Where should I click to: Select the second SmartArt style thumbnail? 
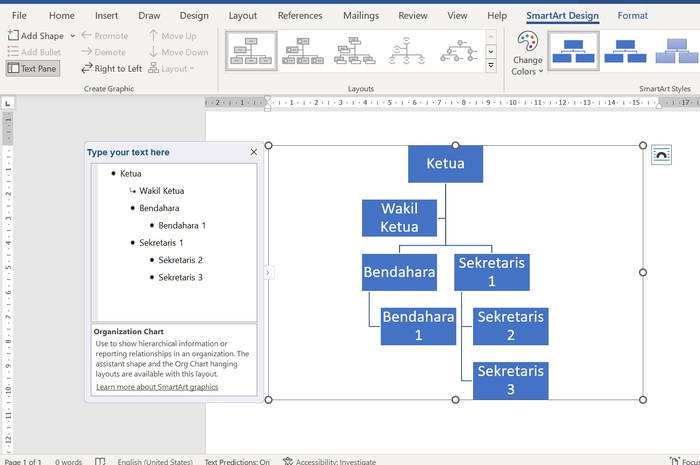click(x=625, y=51)
